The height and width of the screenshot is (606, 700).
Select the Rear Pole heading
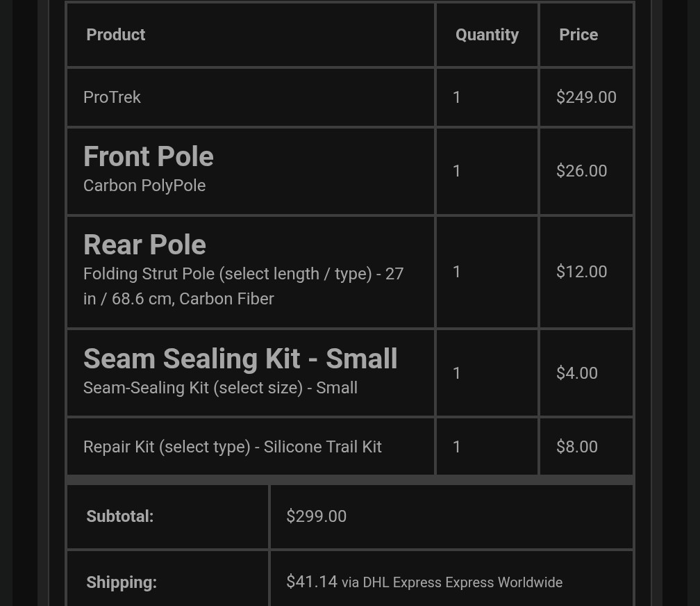(x=144, y=245)
